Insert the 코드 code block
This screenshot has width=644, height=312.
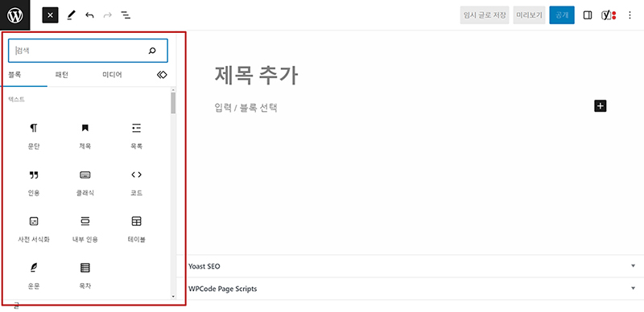[136, 183]
